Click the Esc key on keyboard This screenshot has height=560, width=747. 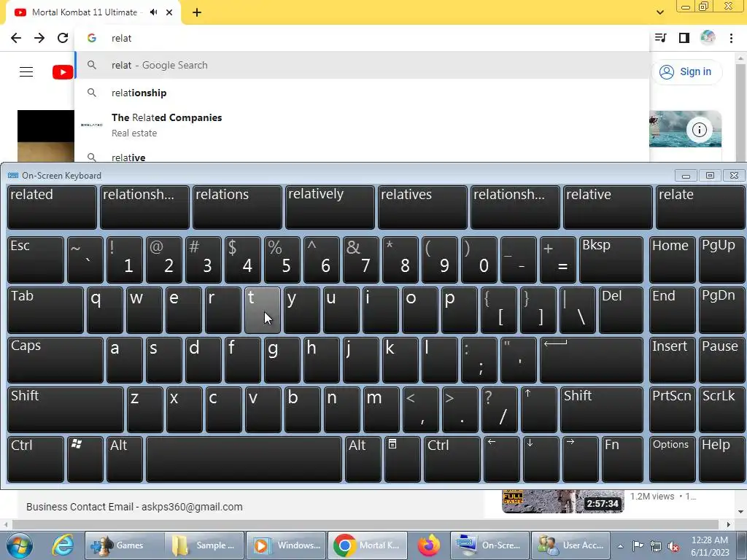click(x=36, y=260)
